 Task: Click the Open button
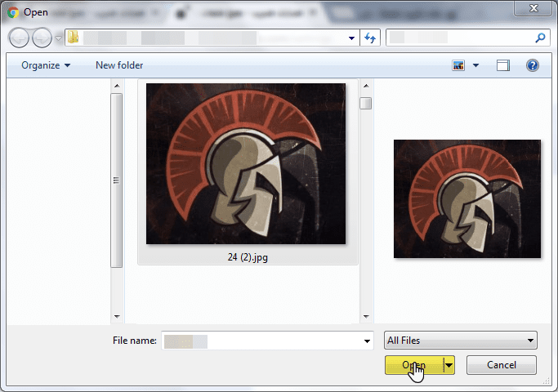point(413,365)
